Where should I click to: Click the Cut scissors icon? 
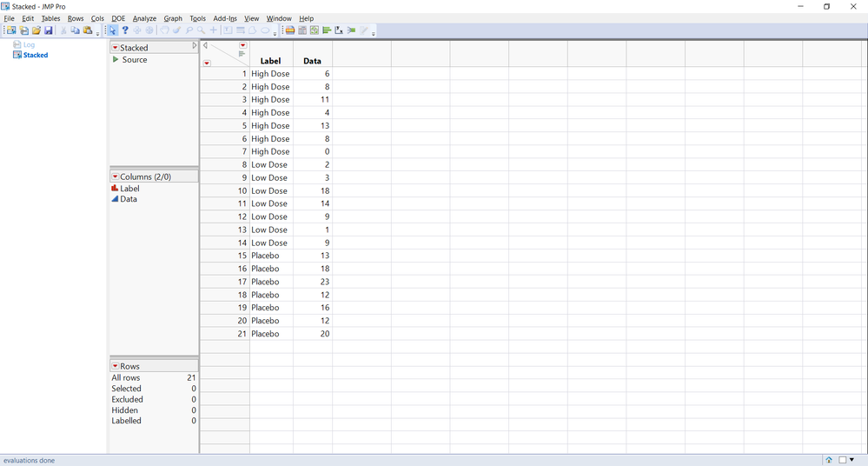pos(63,30)
